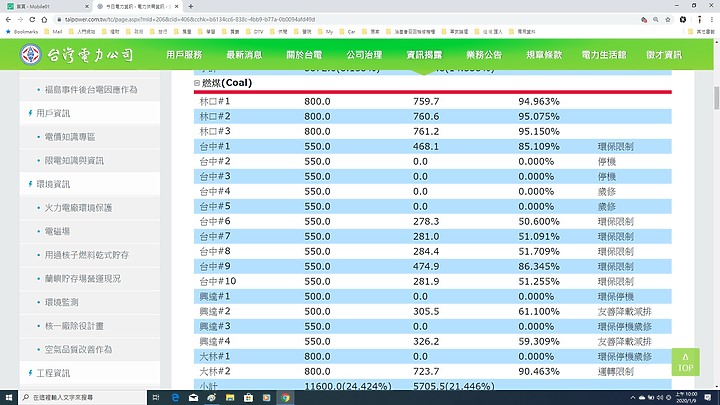Collapse the 燃煤(Coal) section
Image resolution: width=720 pixels, height=405 pixels.
(197, 83)
